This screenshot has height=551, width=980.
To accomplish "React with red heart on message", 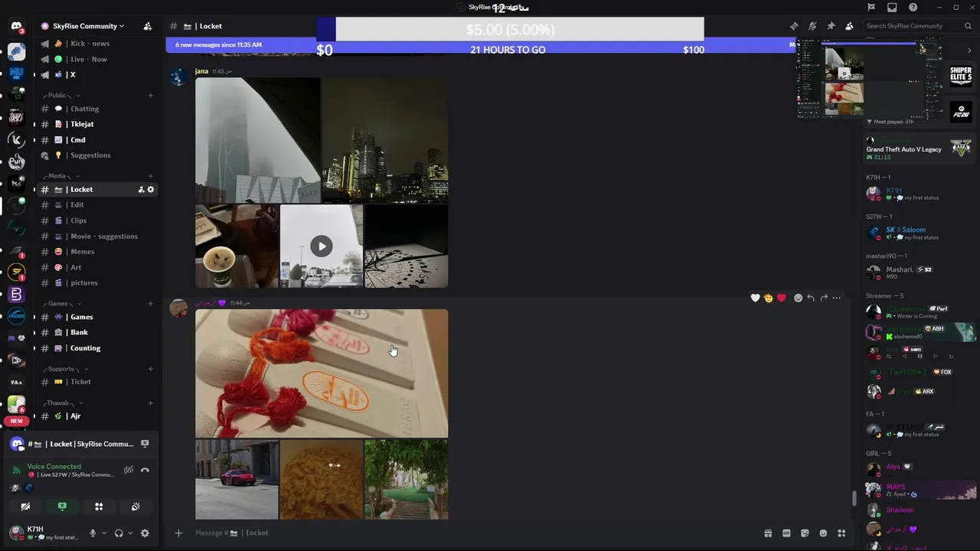I will [x=781, y=298].
